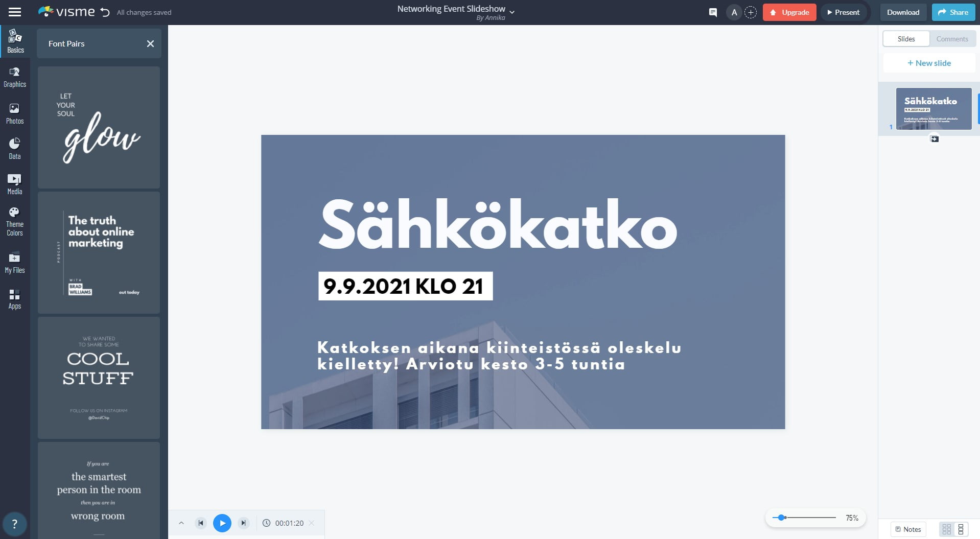
Task: Open the hamburger main menu
Action: (x=15, y=12)
